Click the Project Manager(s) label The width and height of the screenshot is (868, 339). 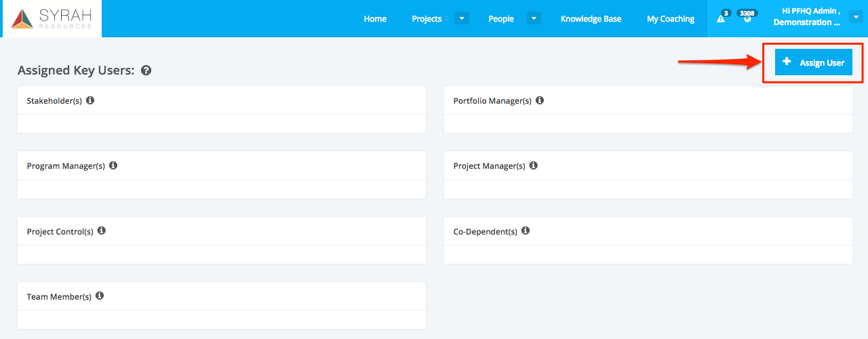pos(489,166)
